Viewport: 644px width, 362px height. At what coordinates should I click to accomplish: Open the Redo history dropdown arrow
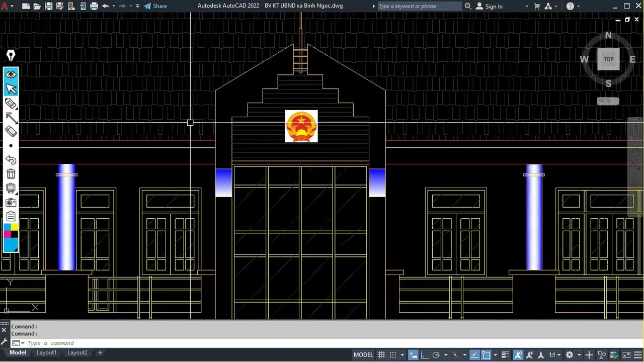[x=130, y=6]
